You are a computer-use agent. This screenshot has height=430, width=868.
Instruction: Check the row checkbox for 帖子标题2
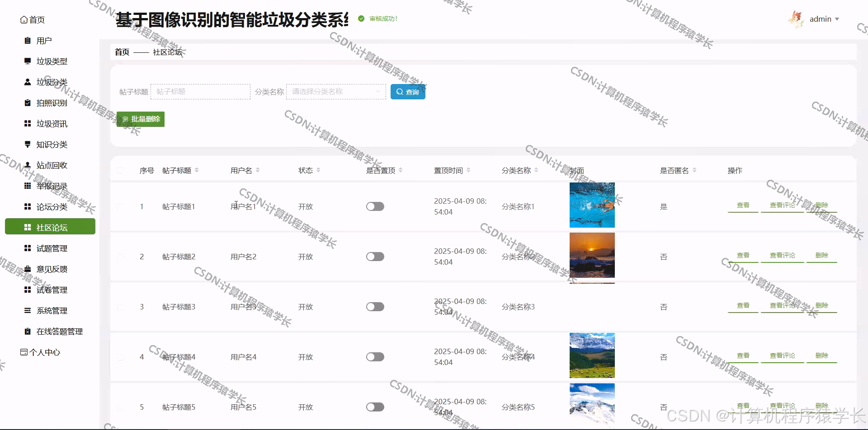(x=120, y=257)
